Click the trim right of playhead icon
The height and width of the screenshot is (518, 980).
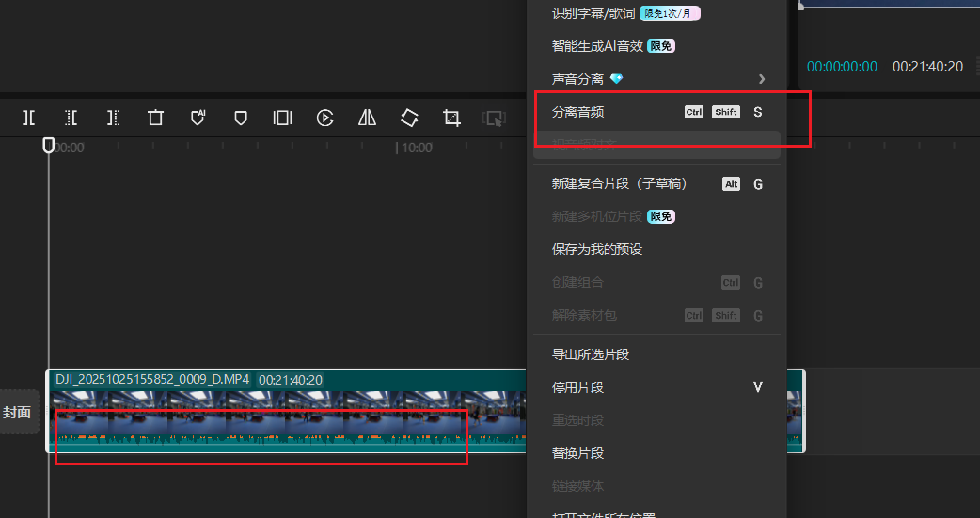tap(113, 118)
